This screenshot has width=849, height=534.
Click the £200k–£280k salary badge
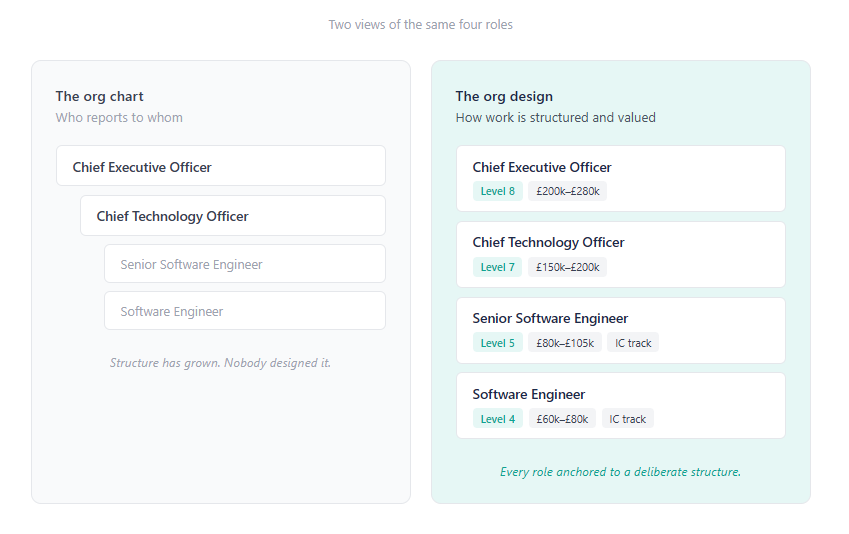(x=567, y=191)
